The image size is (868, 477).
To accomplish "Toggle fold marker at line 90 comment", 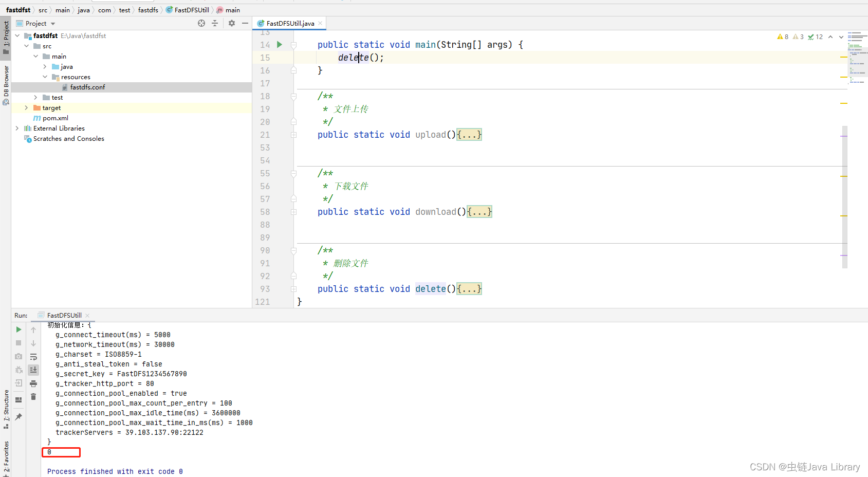I will click(x=294, y=250).
